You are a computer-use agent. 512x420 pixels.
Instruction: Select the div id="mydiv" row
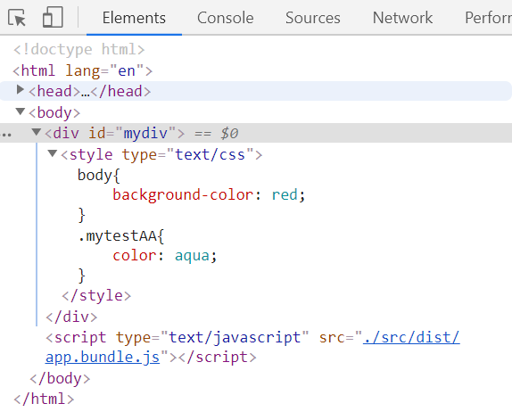tap(256, 133)
